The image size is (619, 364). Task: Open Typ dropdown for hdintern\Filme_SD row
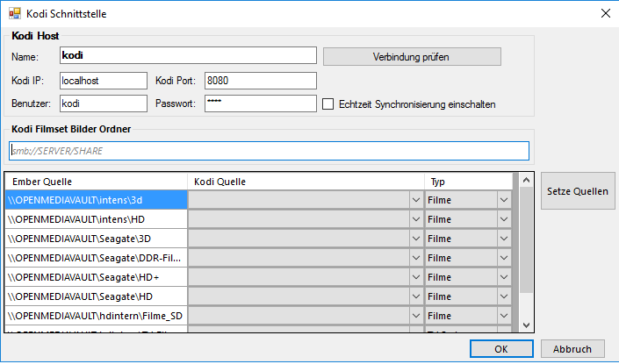tap(504, 316)
